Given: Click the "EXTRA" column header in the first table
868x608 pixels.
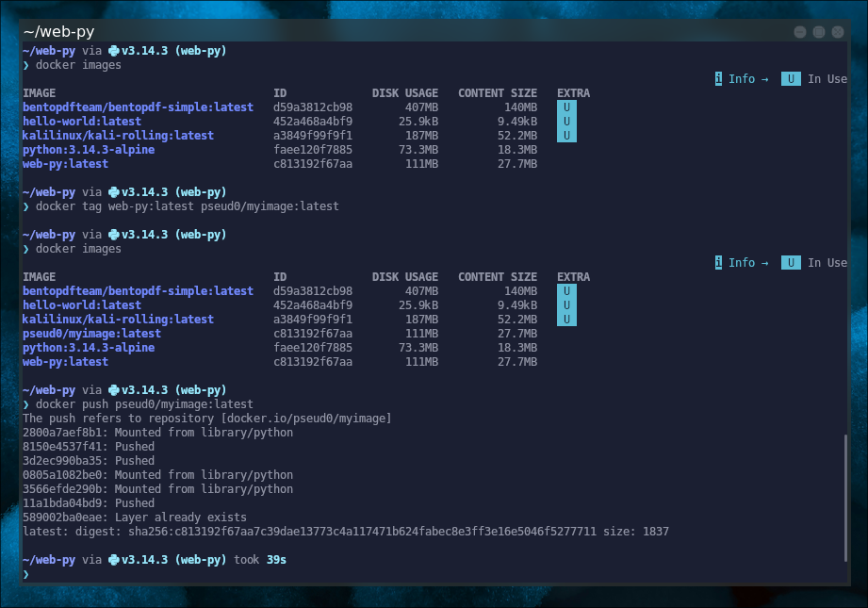Looking at the screenshot, I should 573,93.
